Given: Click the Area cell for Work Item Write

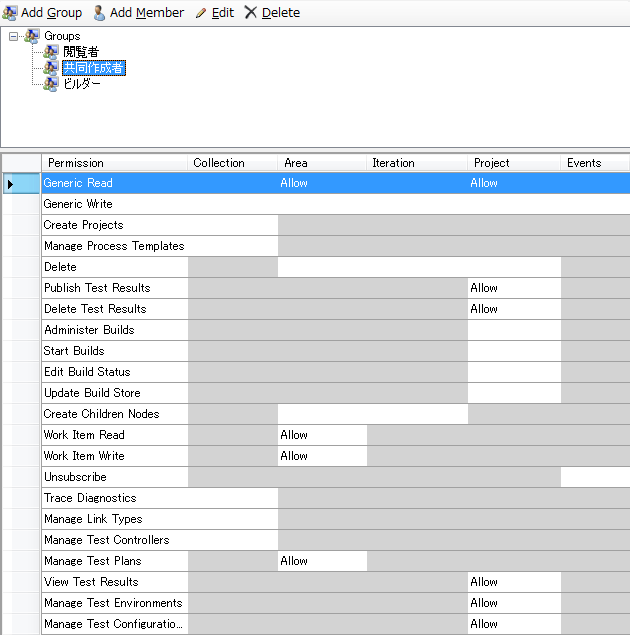Looking at the screenshot, I should click(322, 456).
